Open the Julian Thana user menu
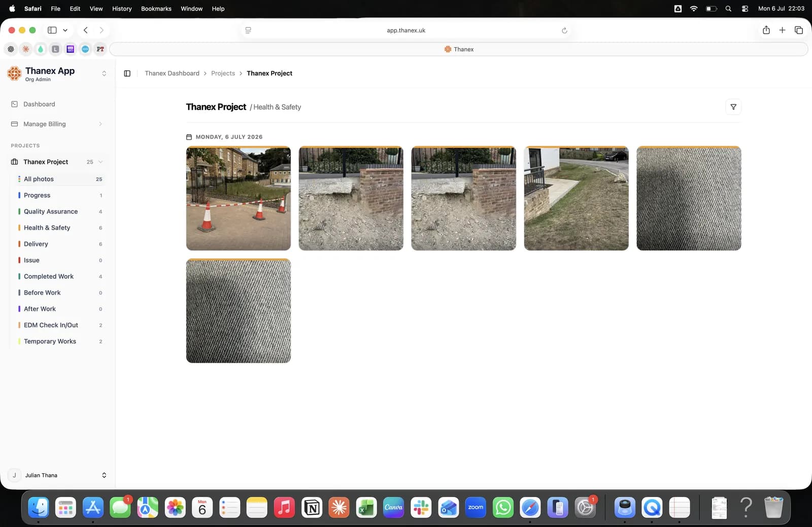This screenshot has height=527, width=812. [57, 475]
